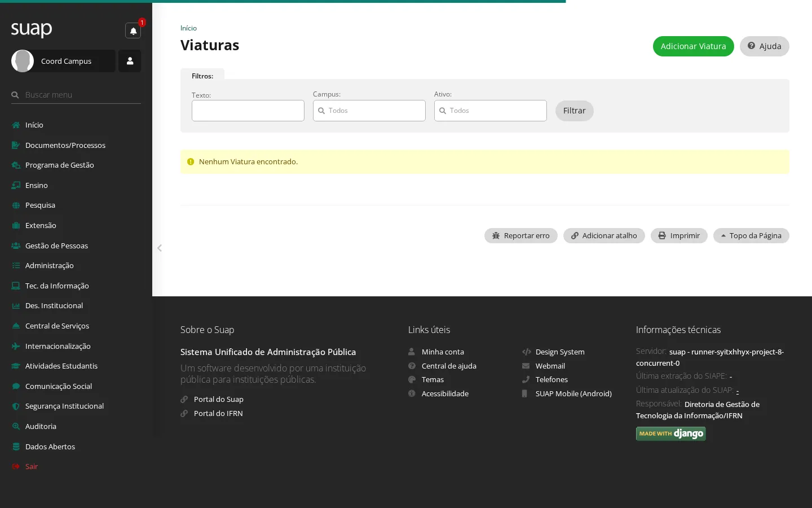Open Internacionalização menu item
Screen dimensions: 812x508
pos(76,346)
